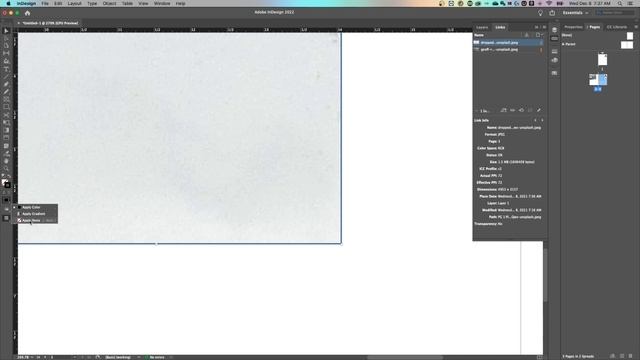
Task: Select the Rectangle tool
Action: [6, 107]
